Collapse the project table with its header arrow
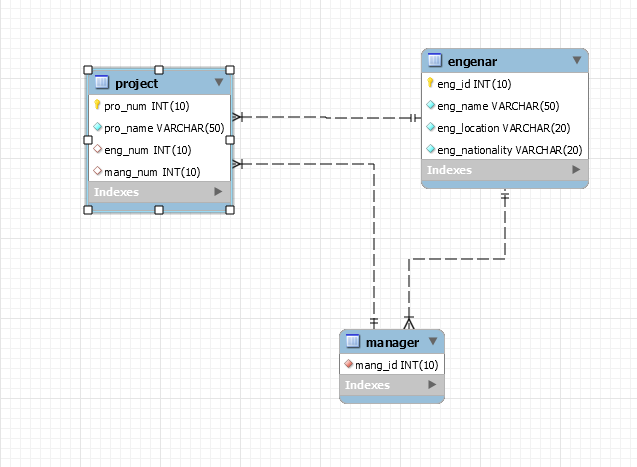The width and height of the screenshot is (637, 467). tap(219, 83)
